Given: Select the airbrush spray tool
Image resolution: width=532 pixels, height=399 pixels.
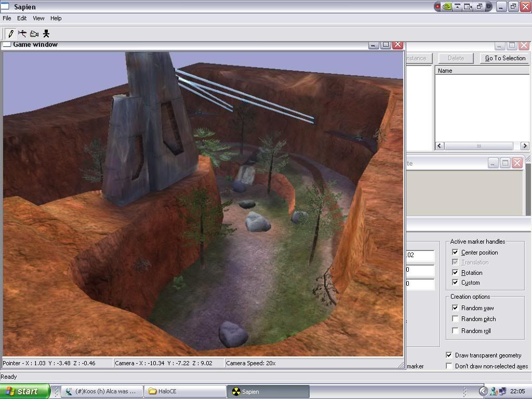Looking at the screenshot, I should tap(22, 34).
